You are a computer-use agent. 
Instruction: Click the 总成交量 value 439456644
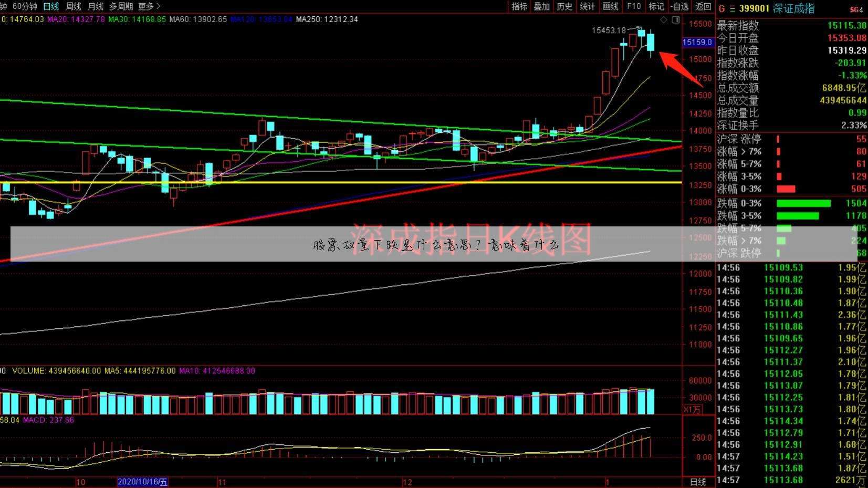tap(843, 100)
